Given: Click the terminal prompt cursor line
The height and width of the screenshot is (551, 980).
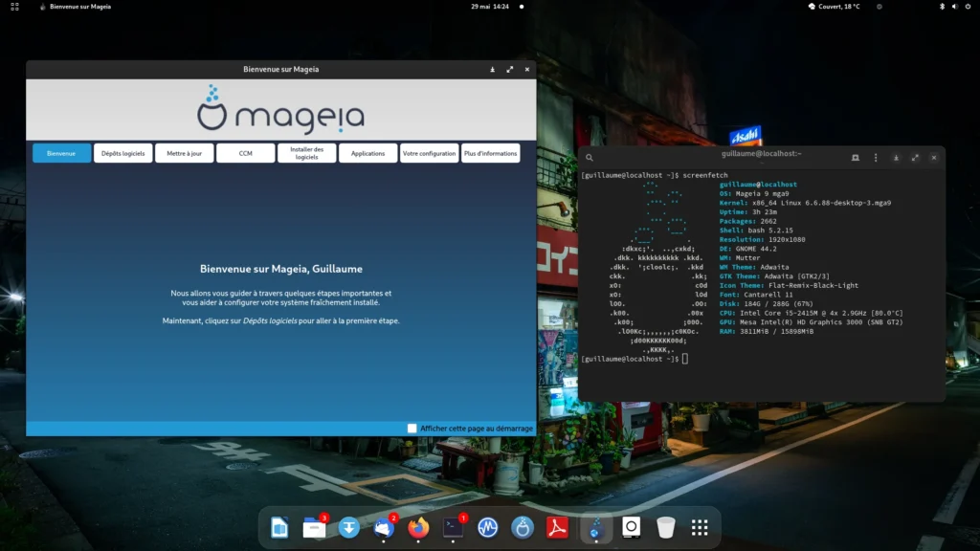Looking at the screenshot, I should click(635, 359).
